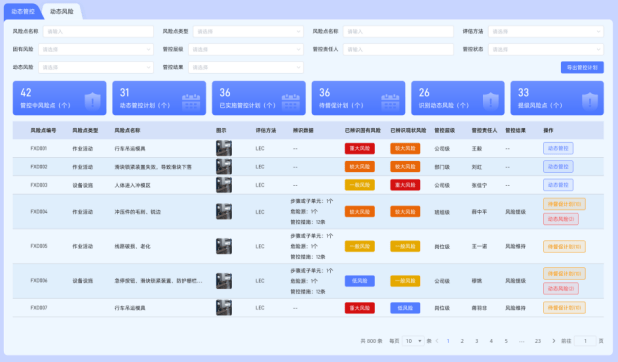
Task: Click calendar icon on 已实施管控计划 card
Action: (291, 101)
